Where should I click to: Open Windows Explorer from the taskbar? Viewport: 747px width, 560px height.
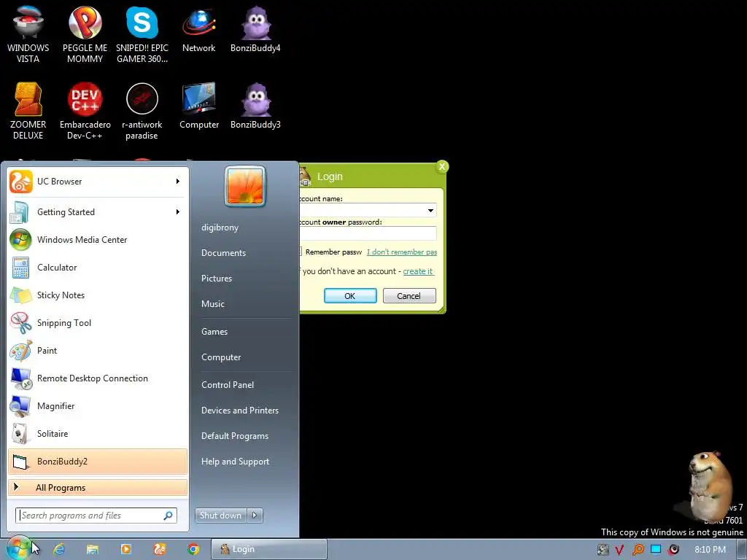coord(93,549)
